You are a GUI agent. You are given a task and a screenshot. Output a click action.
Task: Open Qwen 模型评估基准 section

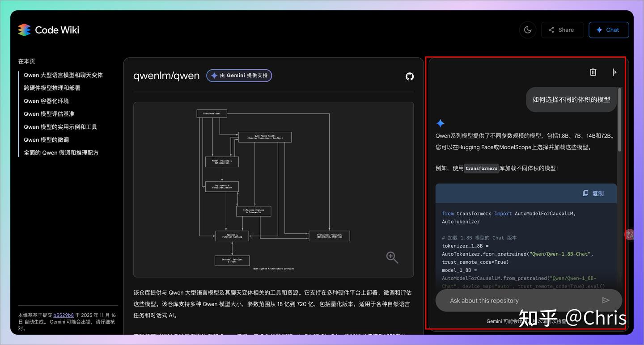[49, 114]
